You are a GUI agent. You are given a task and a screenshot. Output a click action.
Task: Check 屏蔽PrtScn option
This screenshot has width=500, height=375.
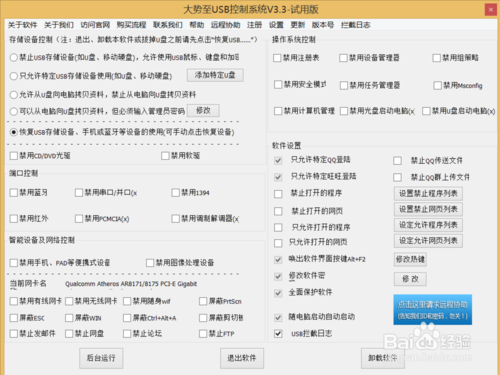[x=203, y=301]
